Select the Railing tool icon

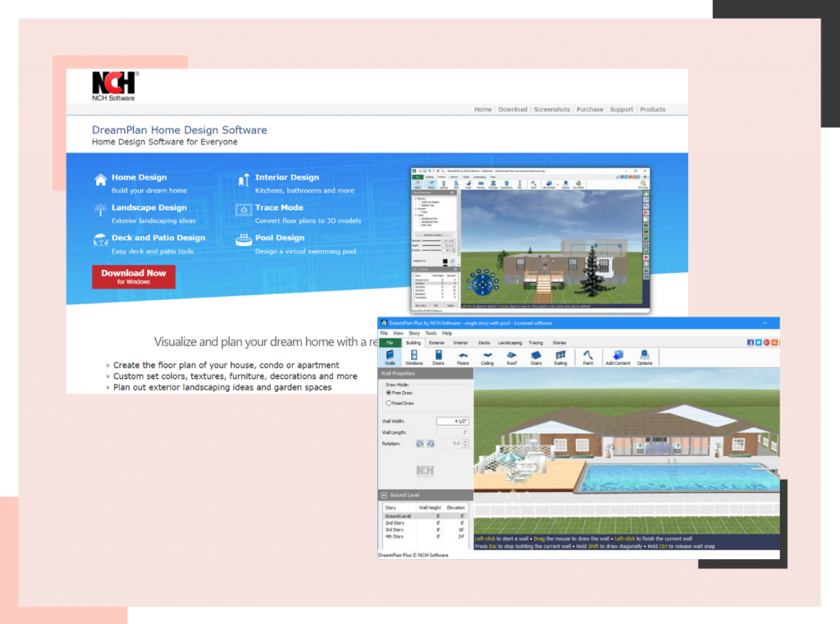tap(560, 357)
